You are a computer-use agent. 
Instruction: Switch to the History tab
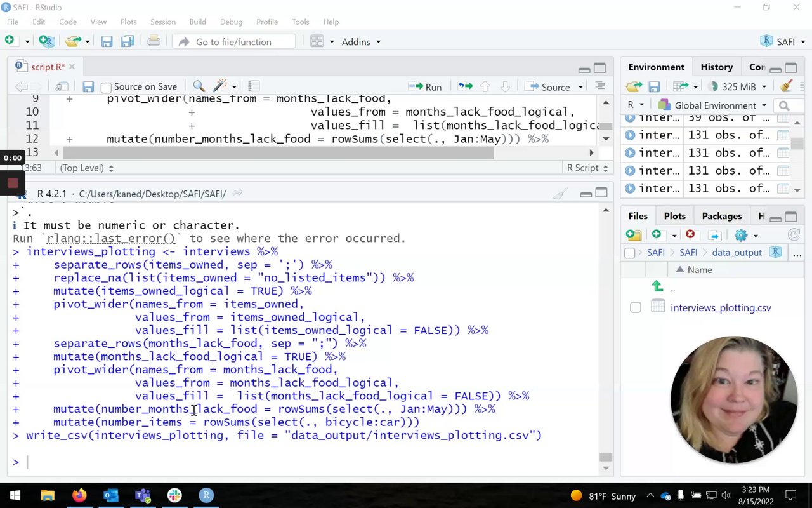[717, 67]
